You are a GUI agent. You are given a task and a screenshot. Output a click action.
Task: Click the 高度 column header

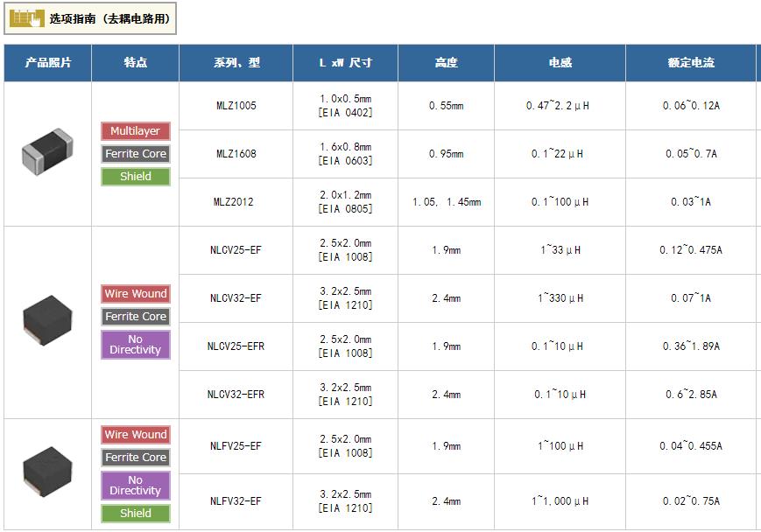(x=446, y=62)
